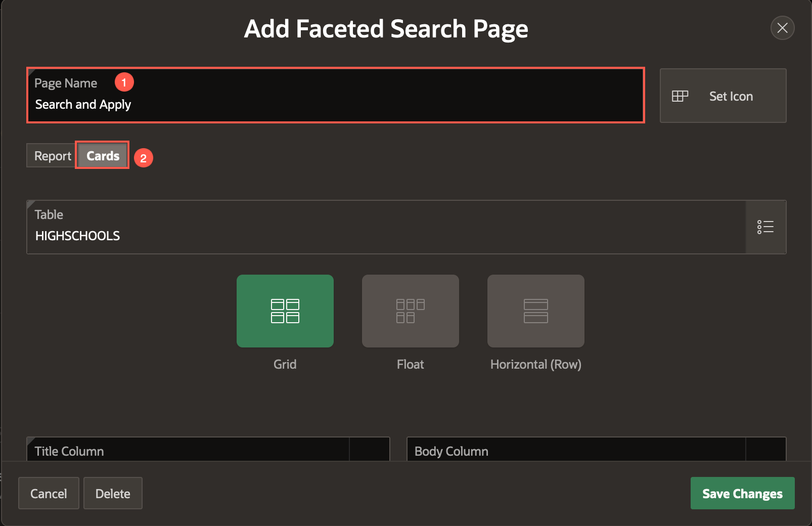Choose the Horizontal (Row) card layout

point(536,311)
